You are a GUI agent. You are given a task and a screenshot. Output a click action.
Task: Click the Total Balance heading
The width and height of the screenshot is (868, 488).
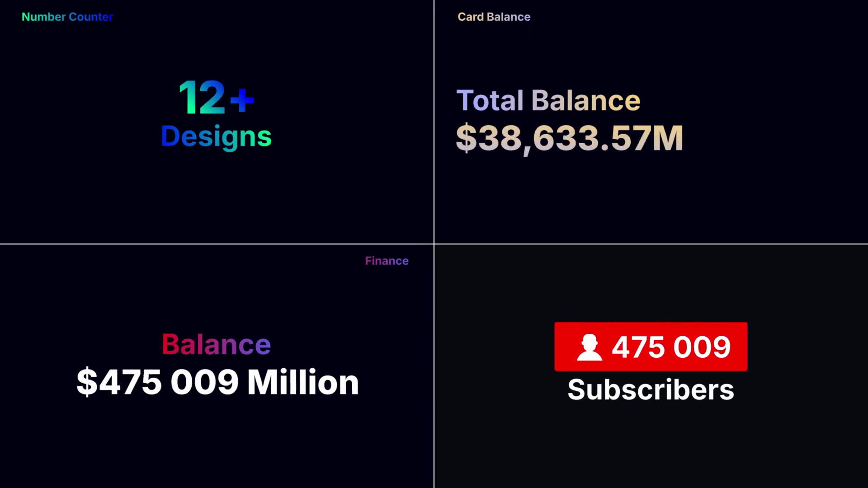pyautogui.click(x=548, y=100)
